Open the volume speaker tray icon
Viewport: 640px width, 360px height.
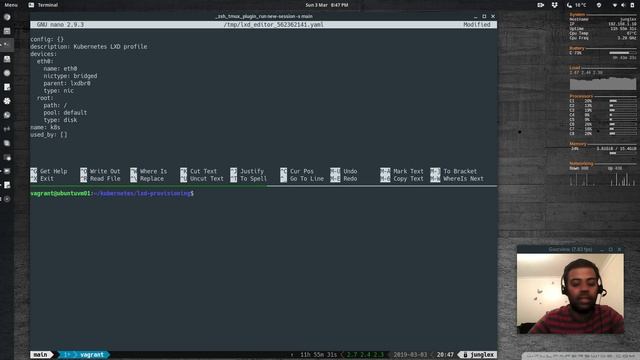coord(623,5)
